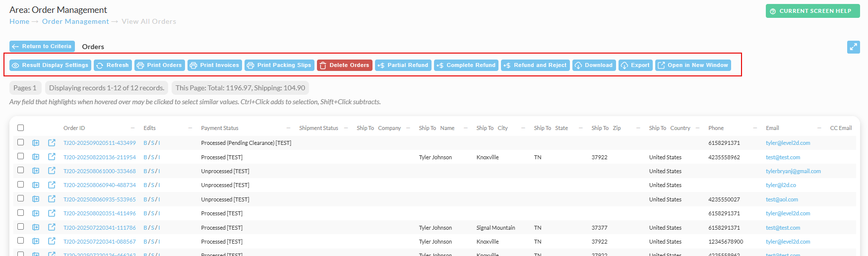Select the 'Signal Mountain' city cell
The height and width of the screenshot is (256, 868).
[x=496, y=228]
